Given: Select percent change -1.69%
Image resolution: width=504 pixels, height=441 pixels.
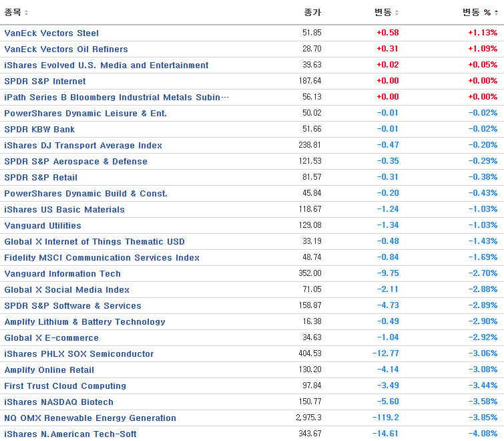Looking at the screenshot, I should [x=483, y=258].
